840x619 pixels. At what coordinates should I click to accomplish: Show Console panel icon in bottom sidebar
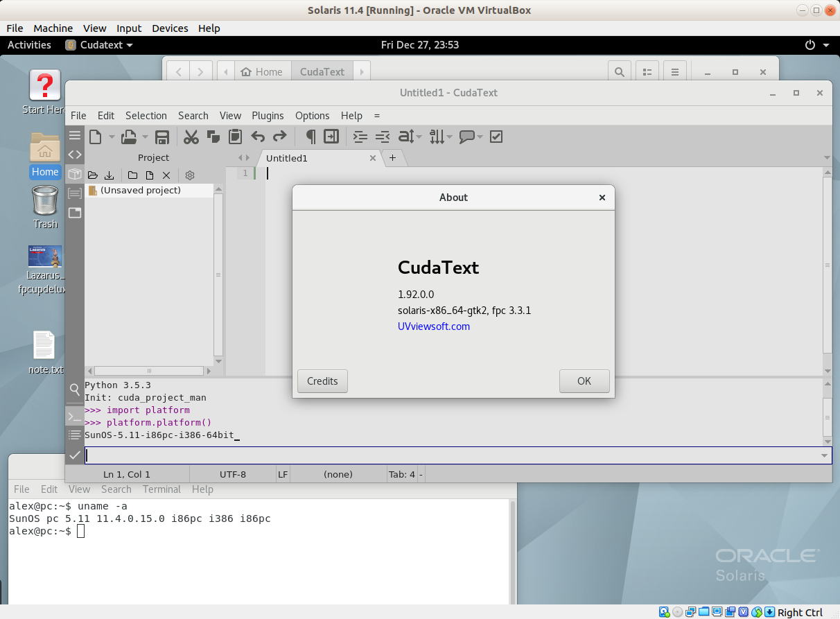coord(74,416)
